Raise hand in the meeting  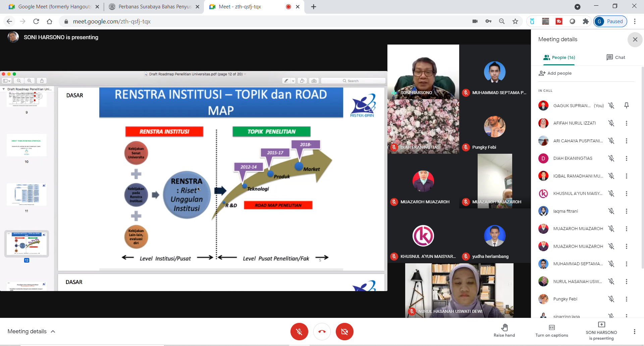pos(504,330)
